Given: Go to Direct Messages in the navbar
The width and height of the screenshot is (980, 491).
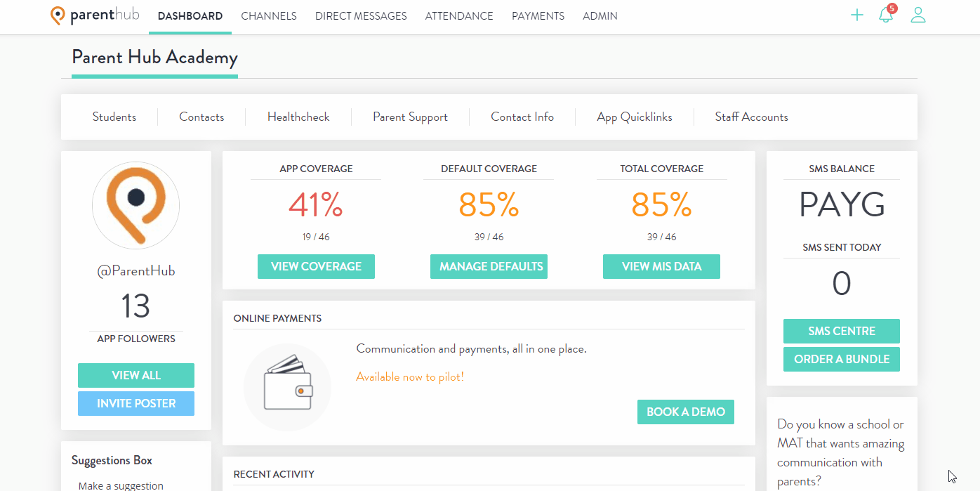Looking at the screenshot, I should click(x=361, y=16).
